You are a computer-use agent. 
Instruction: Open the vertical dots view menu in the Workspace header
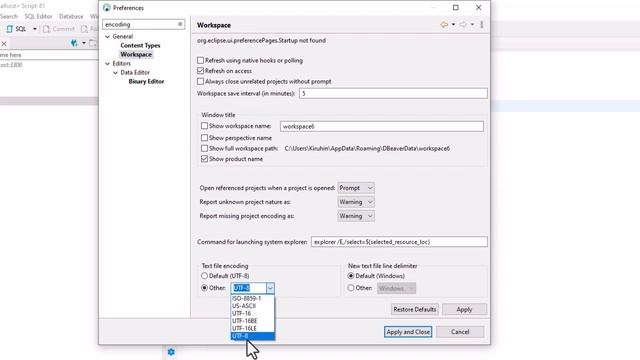[482, 24]
